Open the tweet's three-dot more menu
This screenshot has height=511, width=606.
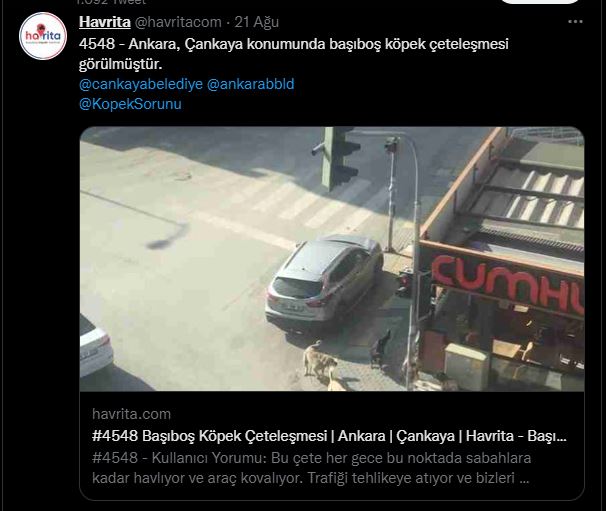(575, 22)
